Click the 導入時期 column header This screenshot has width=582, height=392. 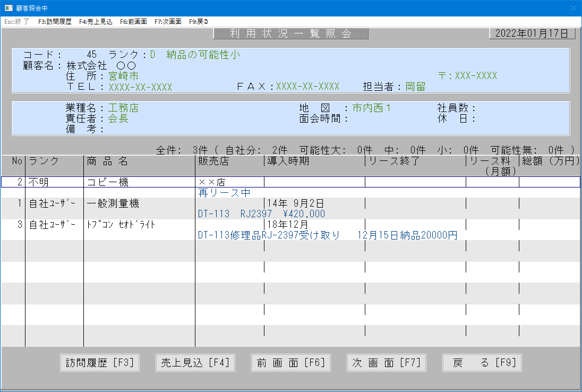pyautogui.click(x=288, y=161)
